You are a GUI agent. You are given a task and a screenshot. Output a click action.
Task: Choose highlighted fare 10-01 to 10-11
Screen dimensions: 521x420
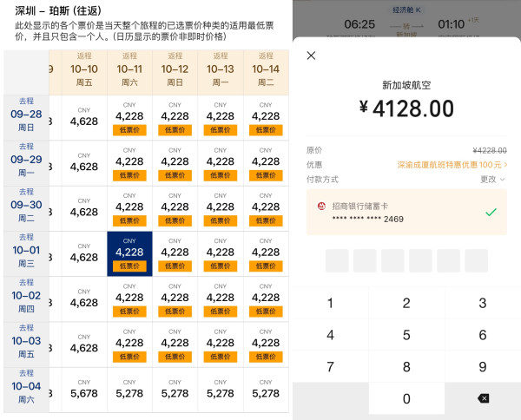[x=129, y=253]
